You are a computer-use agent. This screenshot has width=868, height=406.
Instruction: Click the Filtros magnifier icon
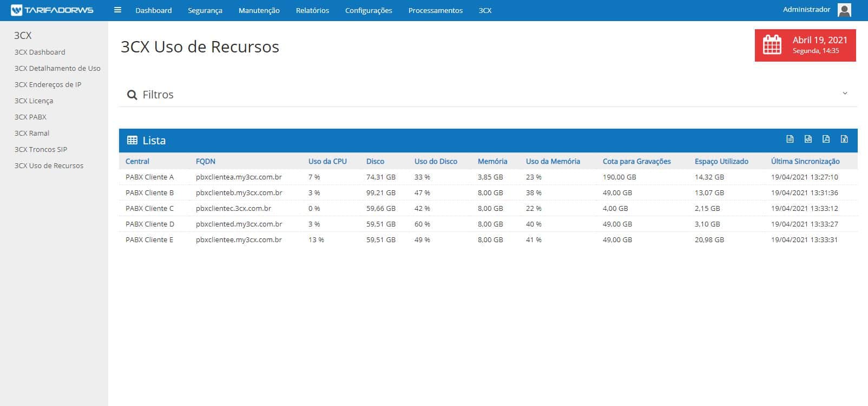point(131,95)
